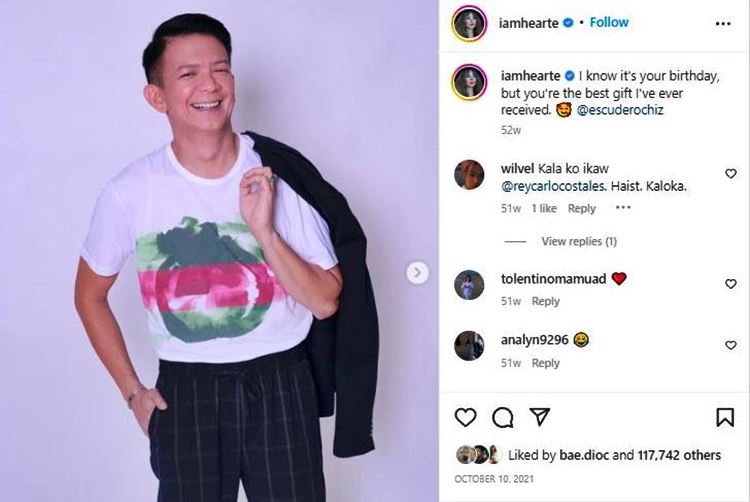Reply to analyn9296's comment
The image size is (750, 502).
[546, 363]
